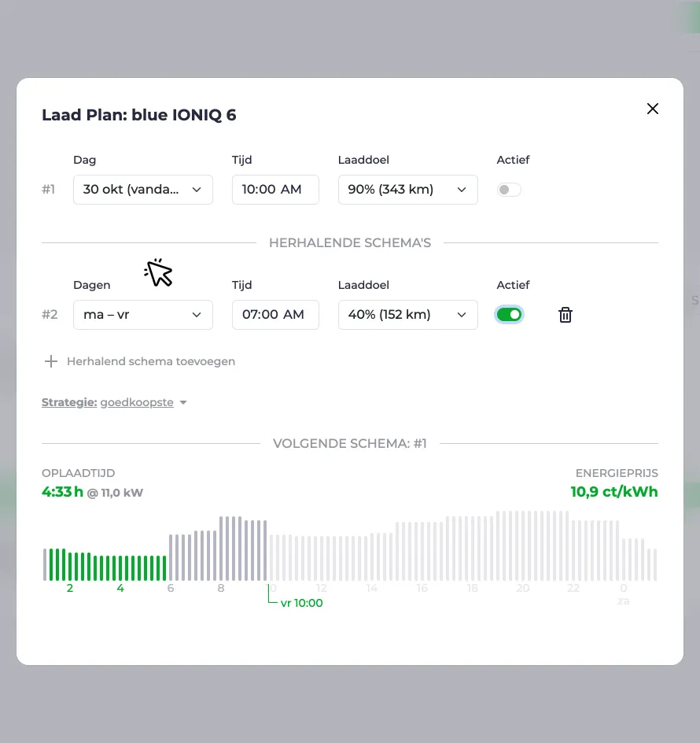Enable the Actief toggle for plan #1
The height and width of the screenshot is (743, 700).
pyautogui.click(x=509, y=190)
